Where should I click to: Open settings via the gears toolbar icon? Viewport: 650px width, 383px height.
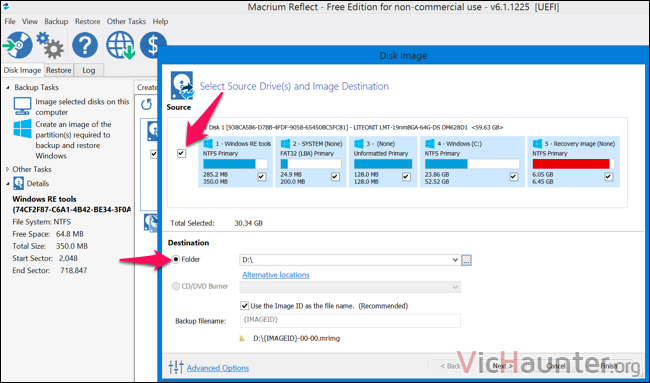[x=50, y=46]
